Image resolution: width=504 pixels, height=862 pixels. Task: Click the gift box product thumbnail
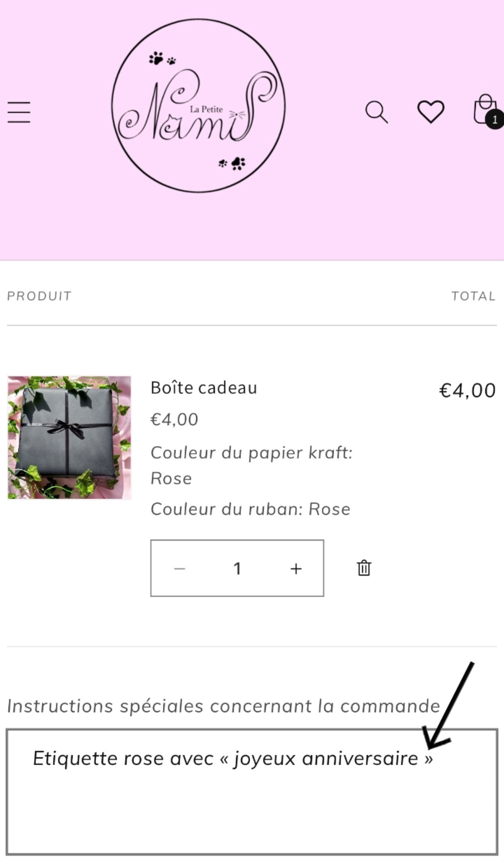pos(69,437)
